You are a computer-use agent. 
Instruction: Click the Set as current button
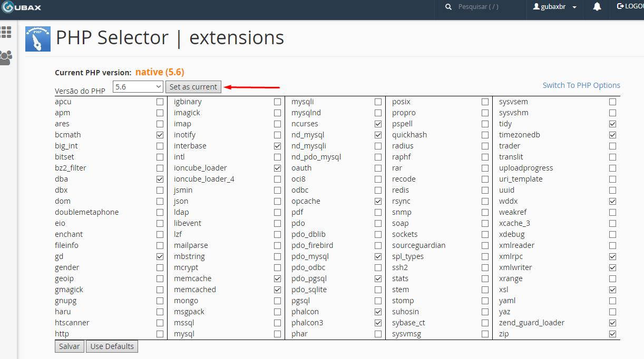tap(193, 87)
